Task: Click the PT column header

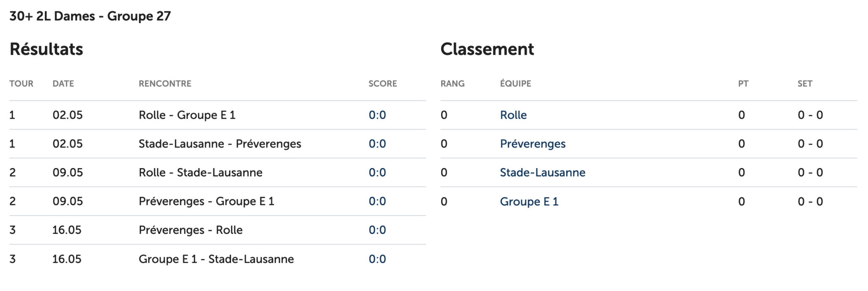Action: (x=743, y=84)
